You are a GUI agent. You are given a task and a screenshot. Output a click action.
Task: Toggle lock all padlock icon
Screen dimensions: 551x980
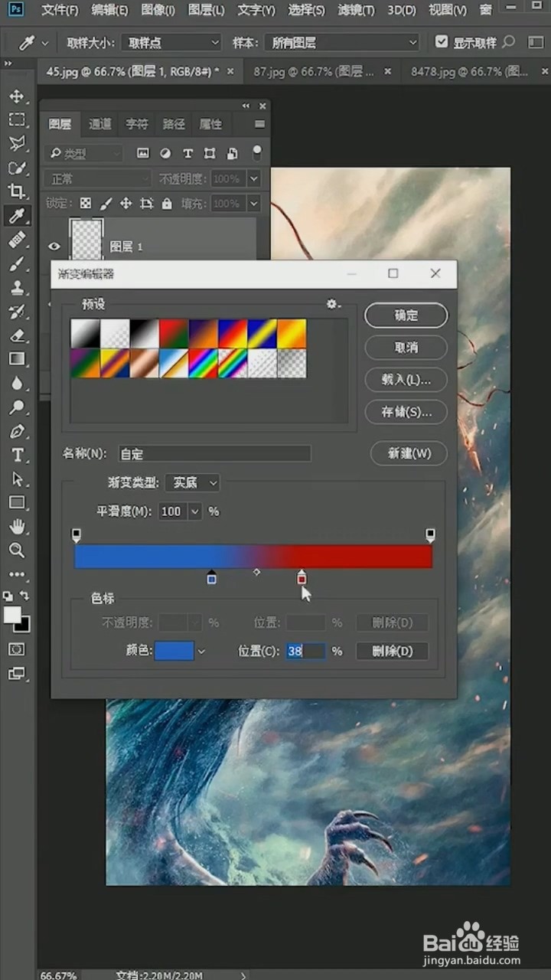[167, 204]
